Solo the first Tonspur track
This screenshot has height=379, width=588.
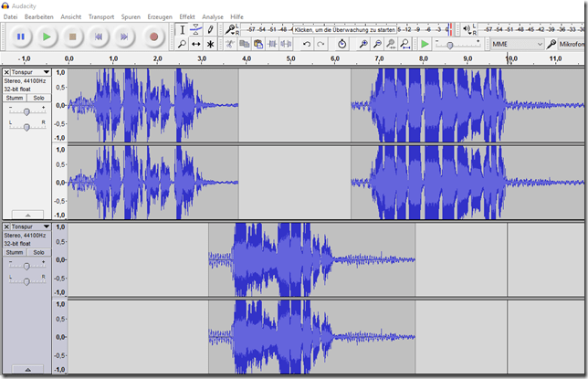tap(38, 98)
